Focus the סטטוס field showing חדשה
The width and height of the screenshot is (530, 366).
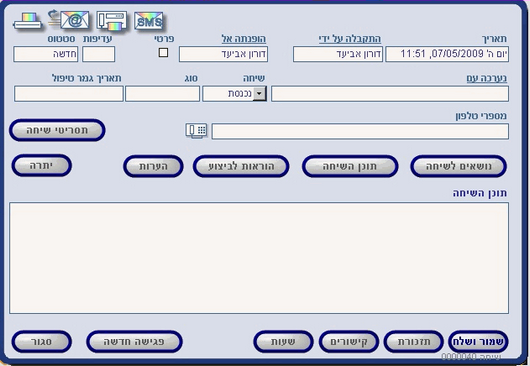46,54
